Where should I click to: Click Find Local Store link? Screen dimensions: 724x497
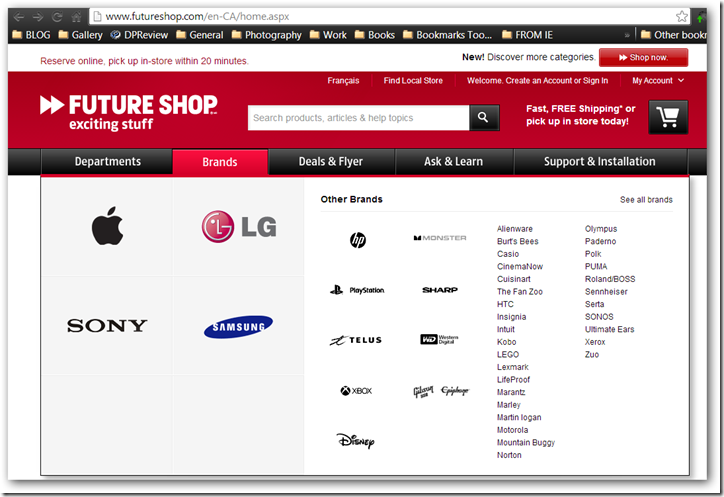point(413,80)
